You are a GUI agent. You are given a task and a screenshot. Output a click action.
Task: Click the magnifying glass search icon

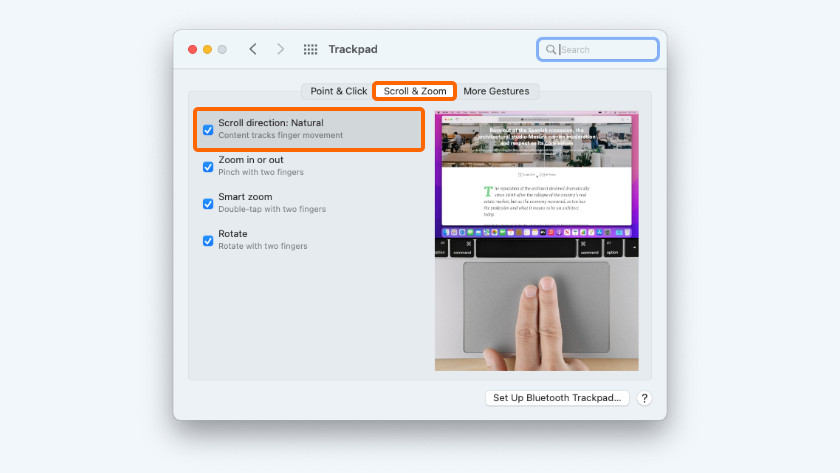550,49
